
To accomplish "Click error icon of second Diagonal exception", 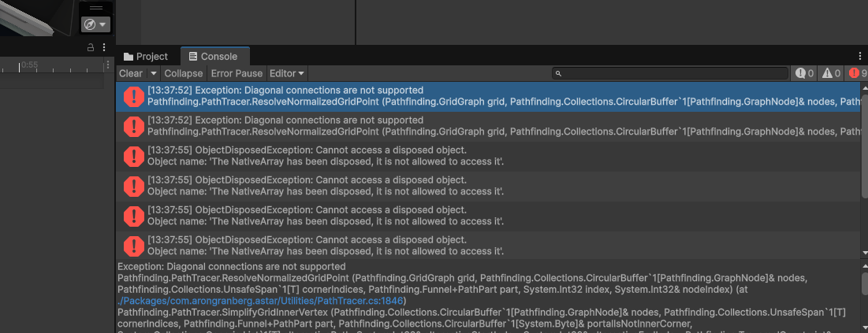I will pyautogui.click(x=133, y=126).
